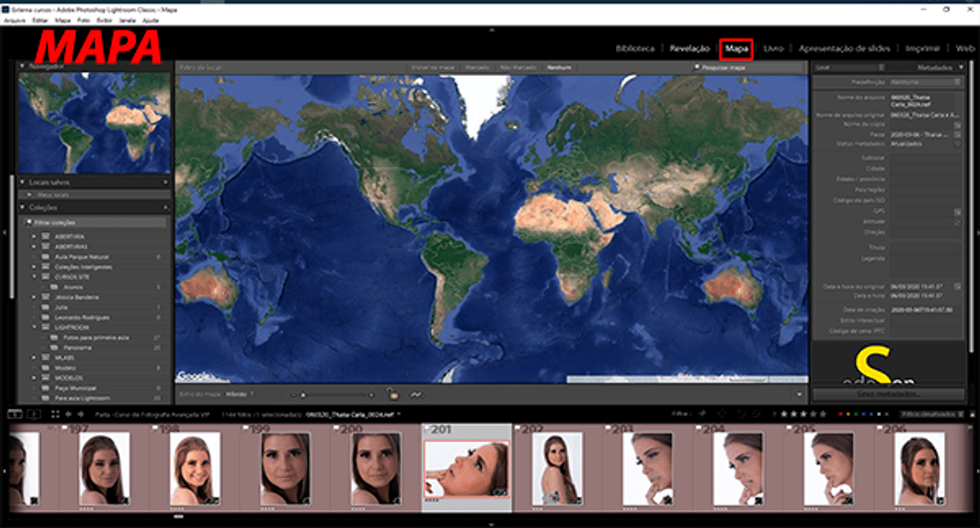The image size is (980, 528).
Task: Go to Apresentação de slides module
Action: pyautogui.click(x=844, y=49)
